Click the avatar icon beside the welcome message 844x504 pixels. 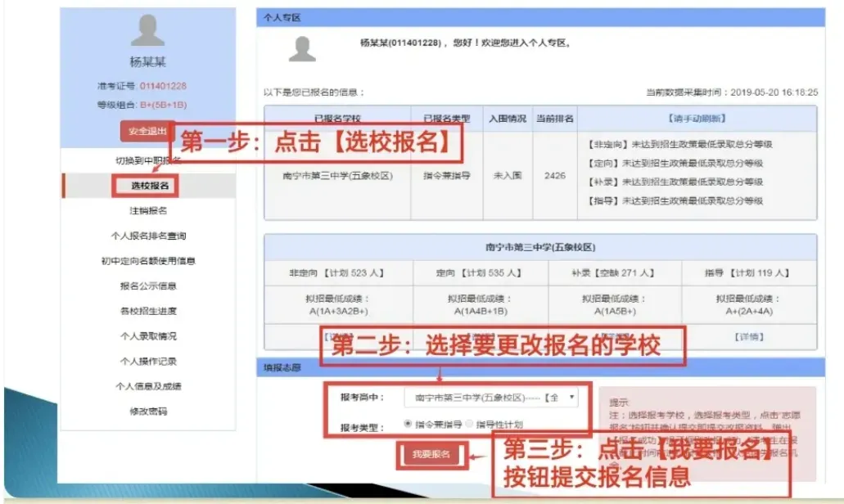tap(302, 49)
